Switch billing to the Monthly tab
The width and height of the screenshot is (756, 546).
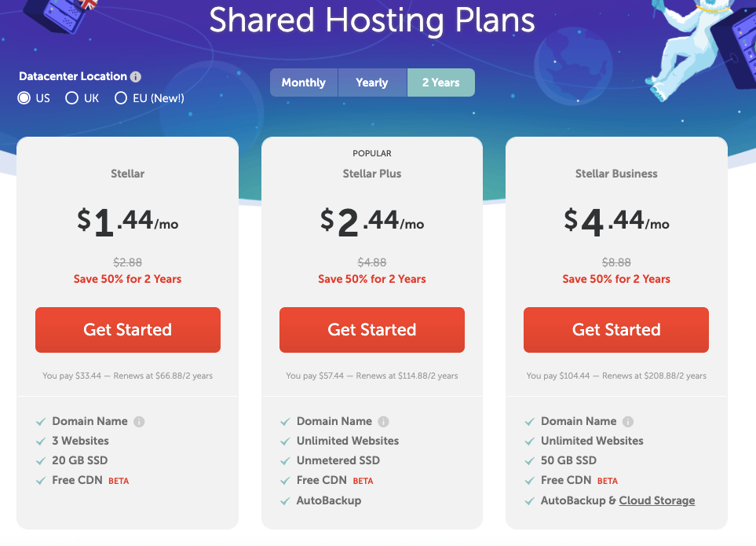tap(303, 82)
